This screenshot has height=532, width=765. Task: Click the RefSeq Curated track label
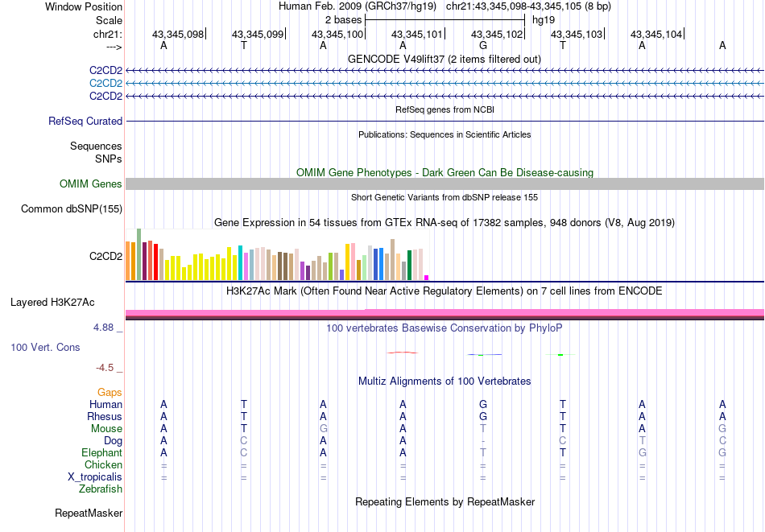[85, 121]
